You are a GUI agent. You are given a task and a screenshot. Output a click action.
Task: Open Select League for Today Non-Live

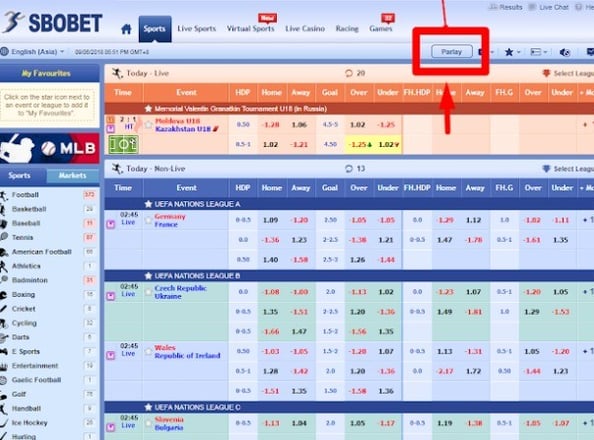click(x=568, y=169)
